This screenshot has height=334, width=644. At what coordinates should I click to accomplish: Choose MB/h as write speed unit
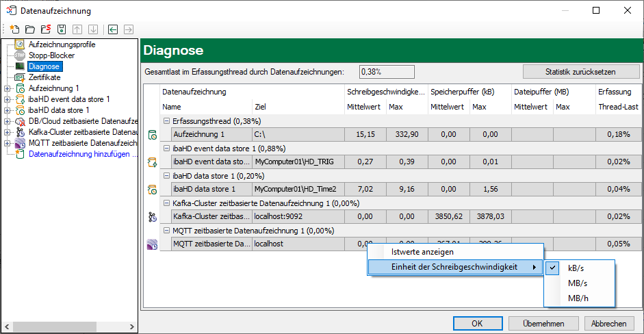pos(577,298)
